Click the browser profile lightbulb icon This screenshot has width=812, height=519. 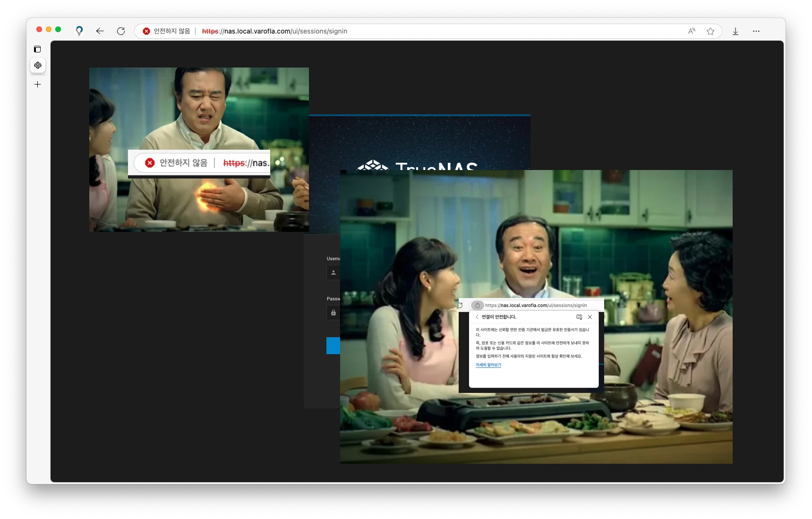tap(79, 31)
